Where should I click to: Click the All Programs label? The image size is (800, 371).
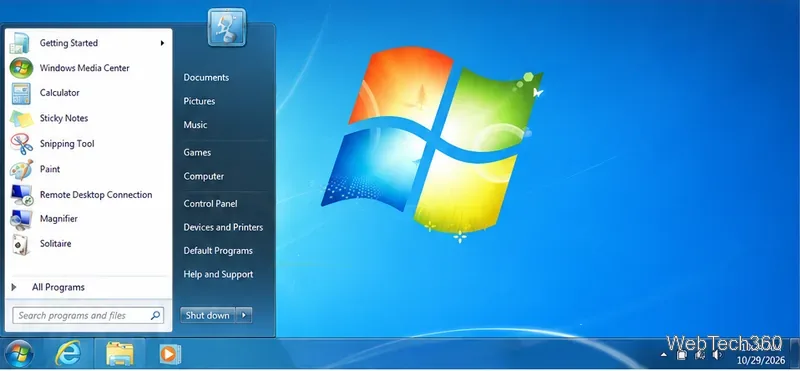tap(58, 287)
